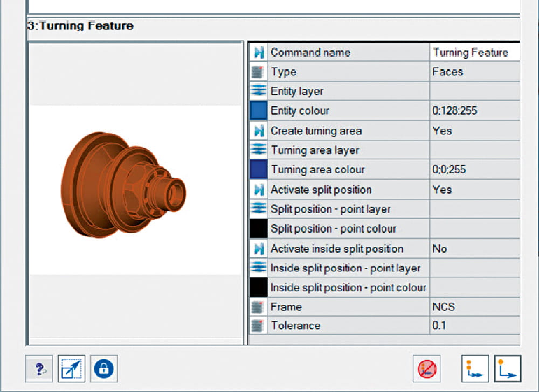Open the Turning area colour swatch

(259, 170)
